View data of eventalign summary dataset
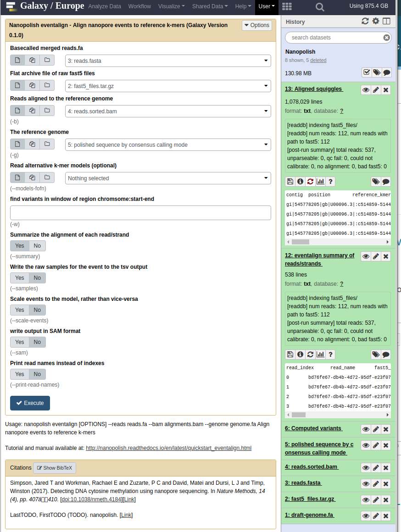401x532 pixels. tap(366, 256)
